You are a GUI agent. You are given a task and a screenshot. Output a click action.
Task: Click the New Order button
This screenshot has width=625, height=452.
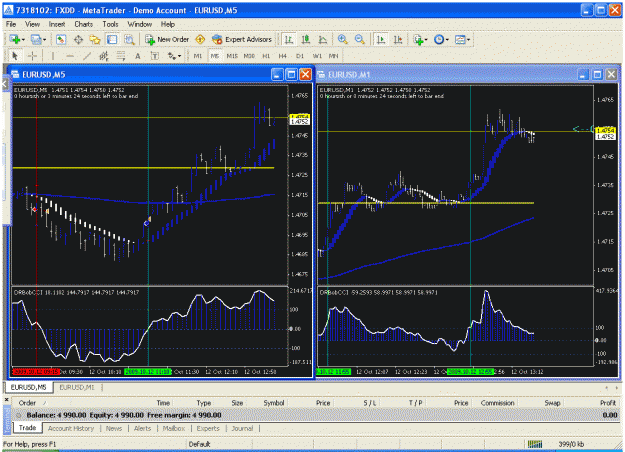[x=167, y=39]
